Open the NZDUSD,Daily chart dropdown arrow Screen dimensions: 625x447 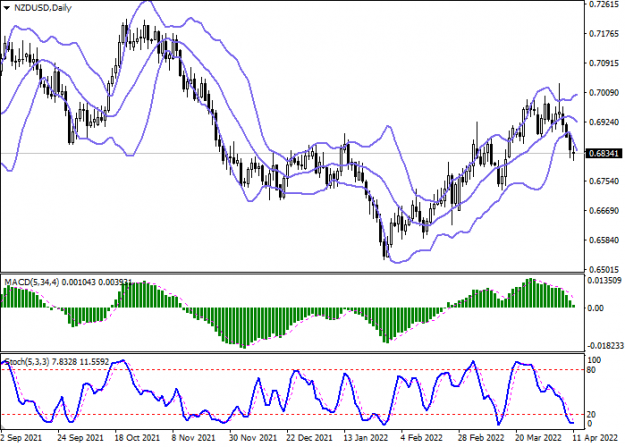[x=7, y=8]
